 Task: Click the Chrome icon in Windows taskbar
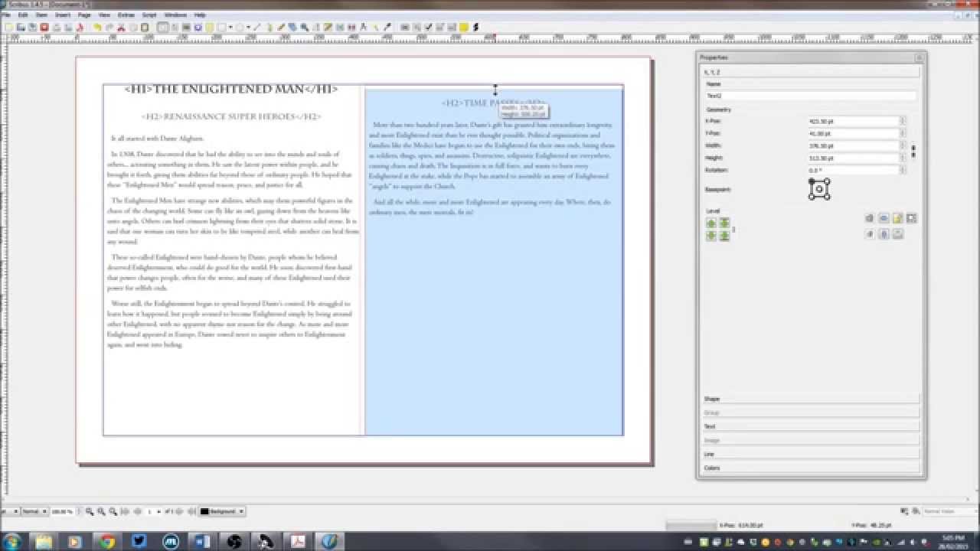click(x=106, y=541)
